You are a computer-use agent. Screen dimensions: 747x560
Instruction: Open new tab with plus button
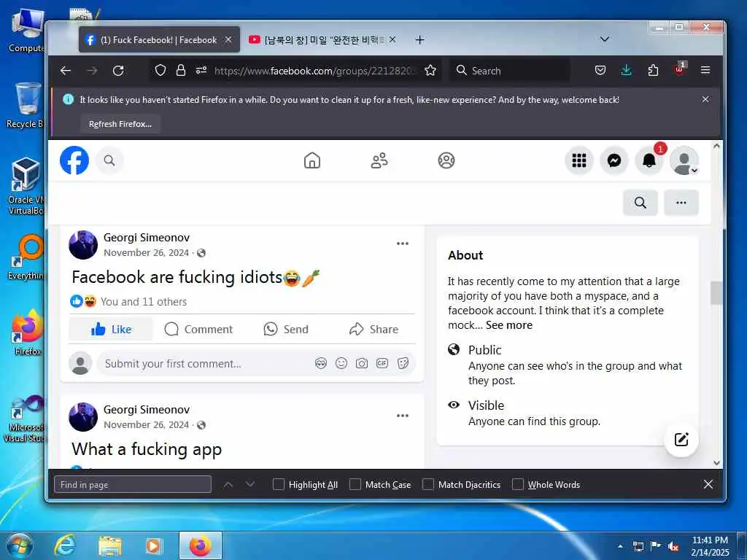(419, 40)
